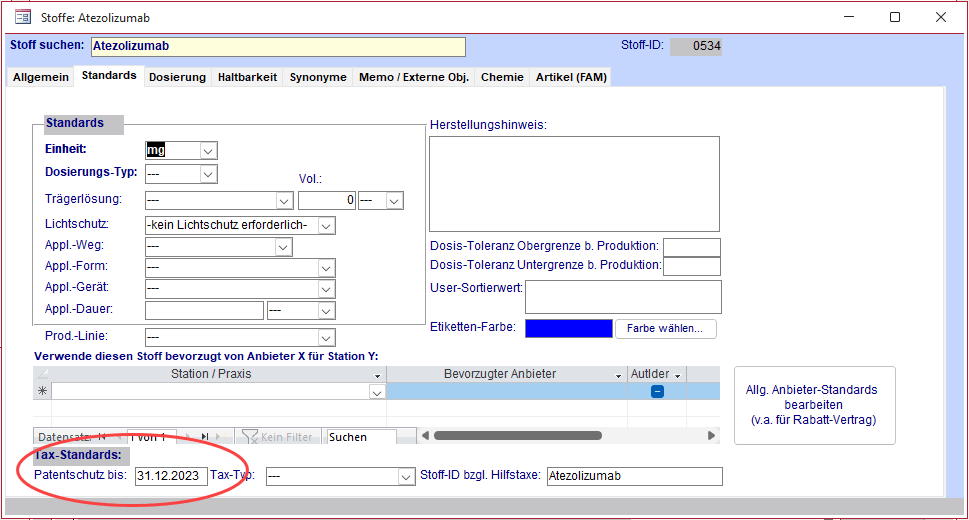Click the Farbe wählen... button
The height and width of the screenshot is (520, 969).
pos(666,328)
